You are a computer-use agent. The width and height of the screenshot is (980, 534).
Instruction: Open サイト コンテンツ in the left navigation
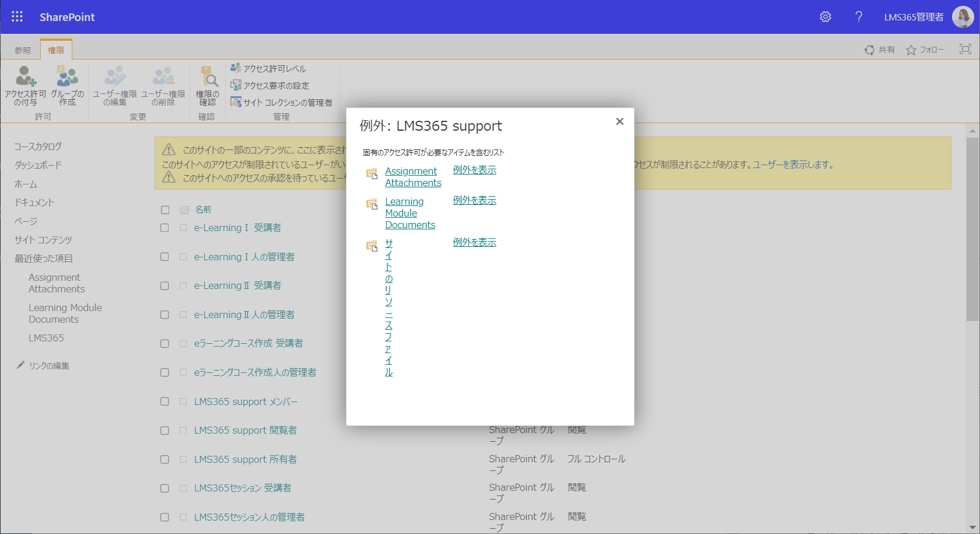click(x=43, y=240)
